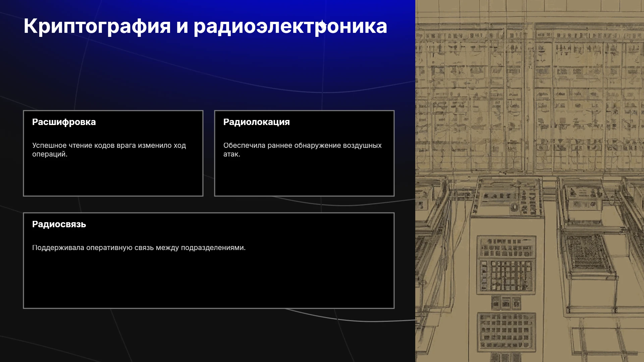Click the lower button grid panel in illustration
The image size is (644, 362).
(x=506, y=331)
